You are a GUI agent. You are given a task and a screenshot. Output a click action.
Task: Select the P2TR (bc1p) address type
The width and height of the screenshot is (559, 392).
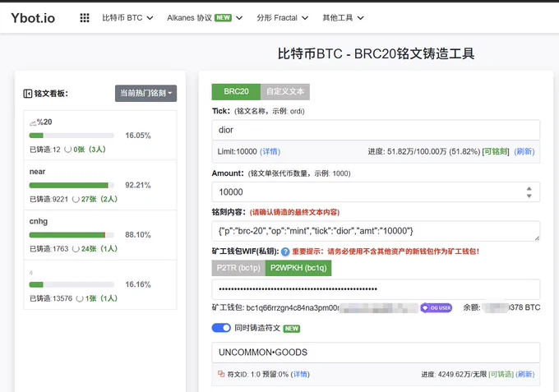point(238,268)
